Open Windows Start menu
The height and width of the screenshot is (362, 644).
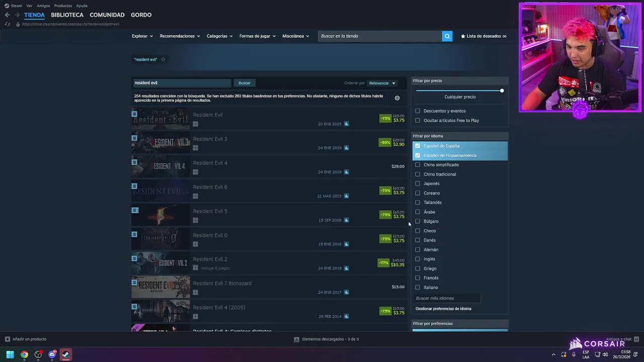coord(10,354)
